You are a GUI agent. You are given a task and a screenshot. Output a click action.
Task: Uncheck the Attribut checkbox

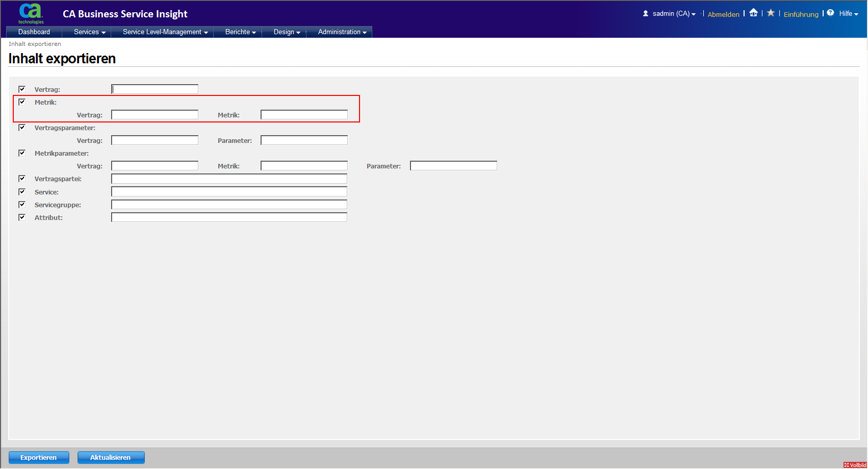22,217
